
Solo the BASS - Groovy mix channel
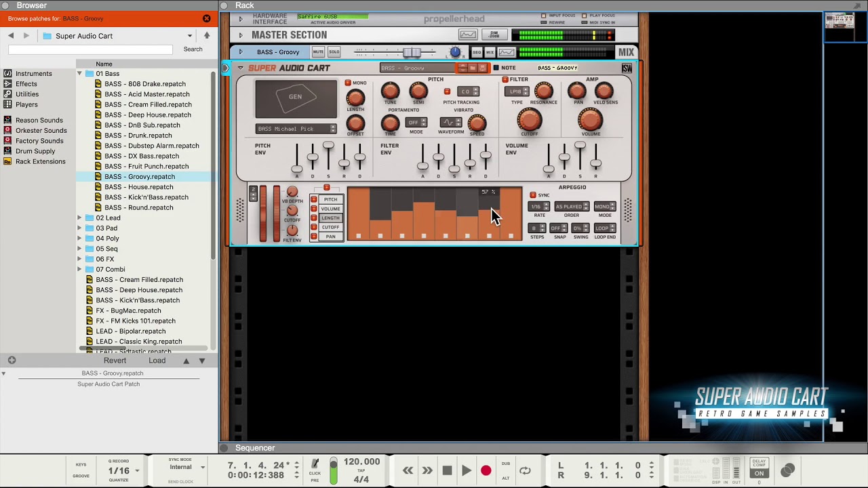click(x=334, y=52)
